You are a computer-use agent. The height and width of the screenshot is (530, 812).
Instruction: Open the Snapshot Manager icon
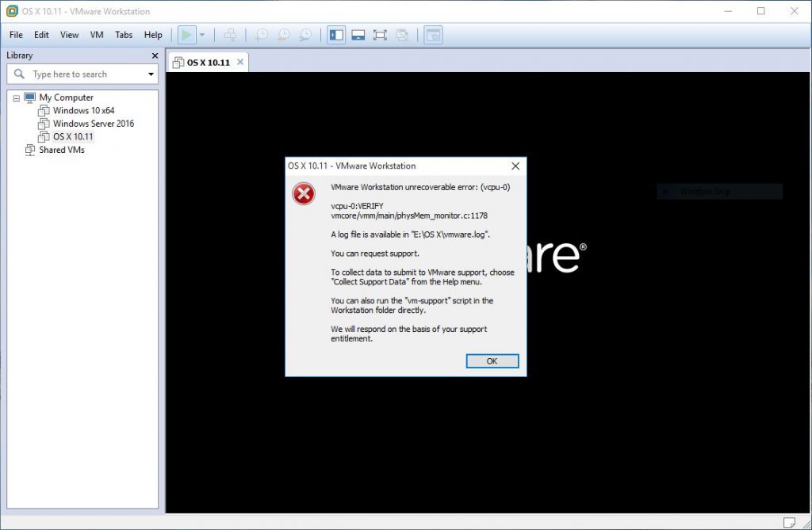(x=306, y=35)
